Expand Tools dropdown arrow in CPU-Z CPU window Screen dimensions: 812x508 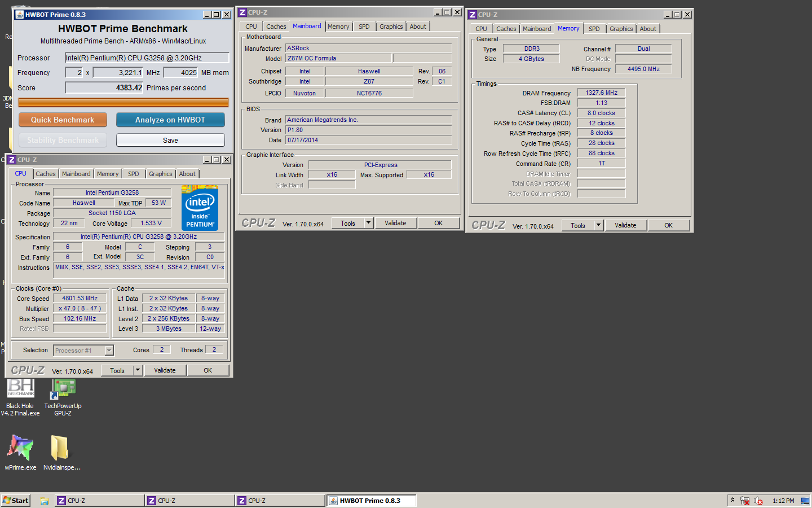click(x=138, y=371)
